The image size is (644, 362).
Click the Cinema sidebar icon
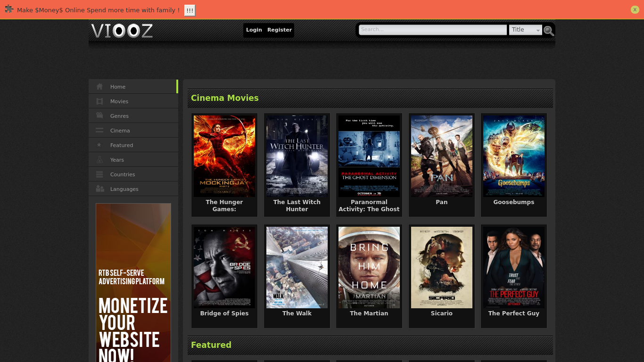99,130
